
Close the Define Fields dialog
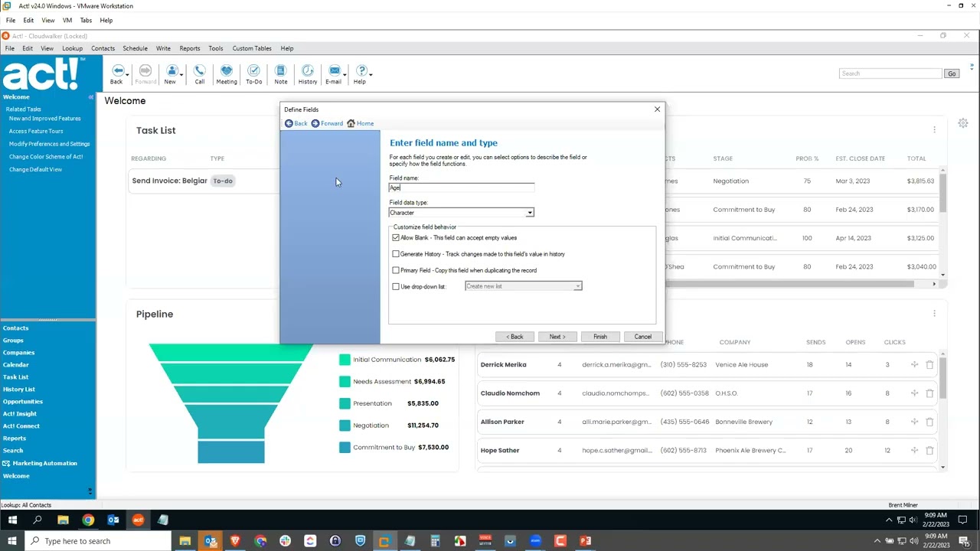tap(657, 109)
